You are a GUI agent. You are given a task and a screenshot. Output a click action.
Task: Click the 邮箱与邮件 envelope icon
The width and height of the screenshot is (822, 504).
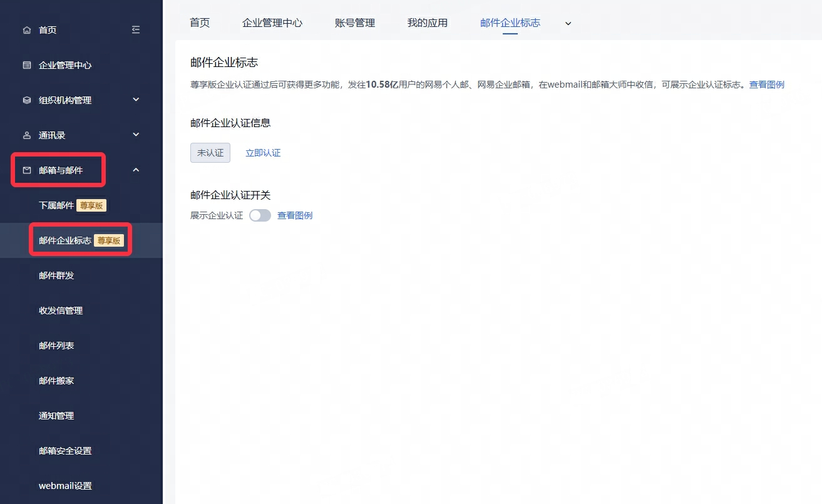point(26,170)
